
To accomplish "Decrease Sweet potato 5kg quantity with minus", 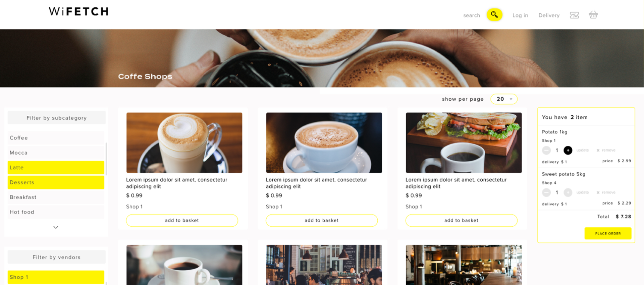I will click(546, 192).
